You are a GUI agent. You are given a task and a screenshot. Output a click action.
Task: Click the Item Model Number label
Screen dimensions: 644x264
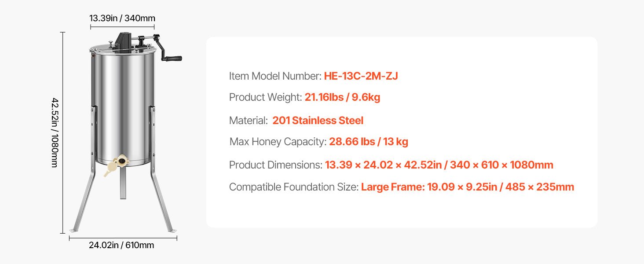pyautogui.click(x=275, y=76)
